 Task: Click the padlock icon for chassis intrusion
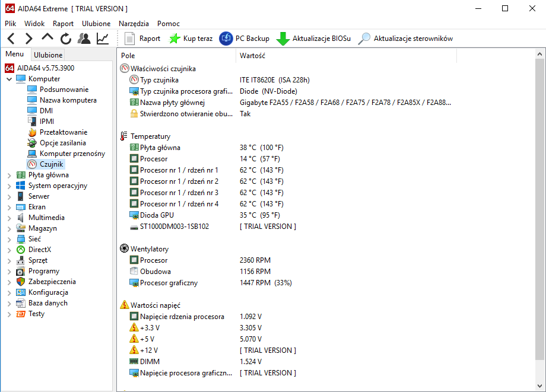134,113
